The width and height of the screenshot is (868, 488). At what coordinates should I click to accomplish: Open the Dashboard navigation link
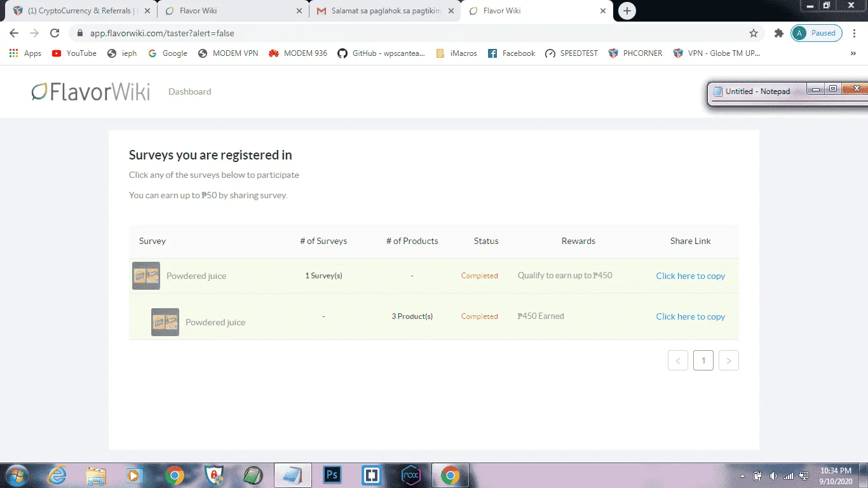[x=189, y=91]
